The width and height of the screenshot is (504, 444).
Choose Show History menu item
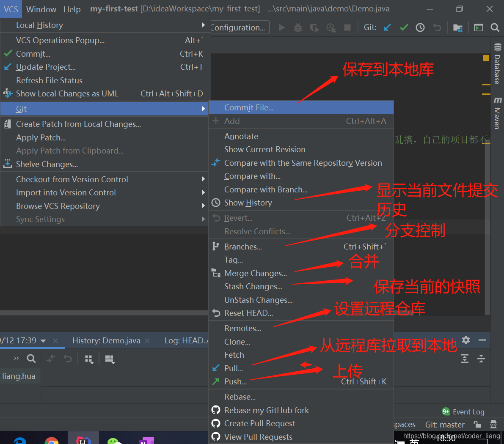pyautogui.click(x=301, y=203)
